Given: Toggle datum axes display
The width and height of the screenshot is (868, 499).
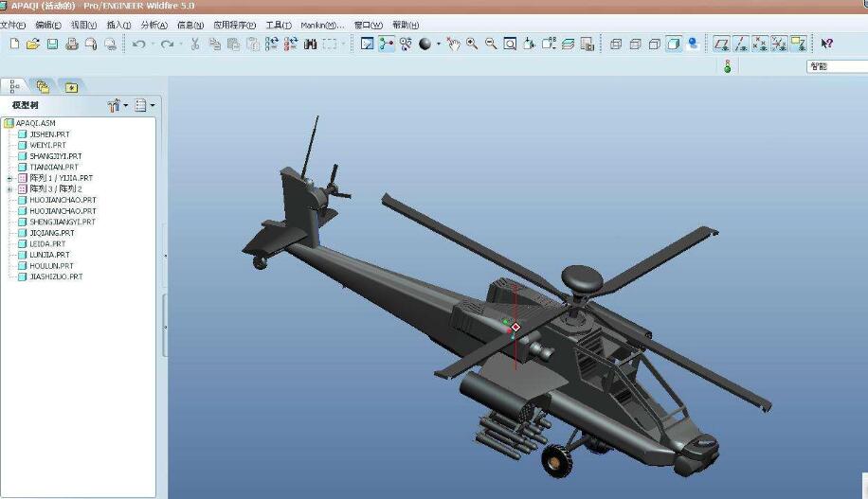Looking at the screenshot, I should (740, 44).
